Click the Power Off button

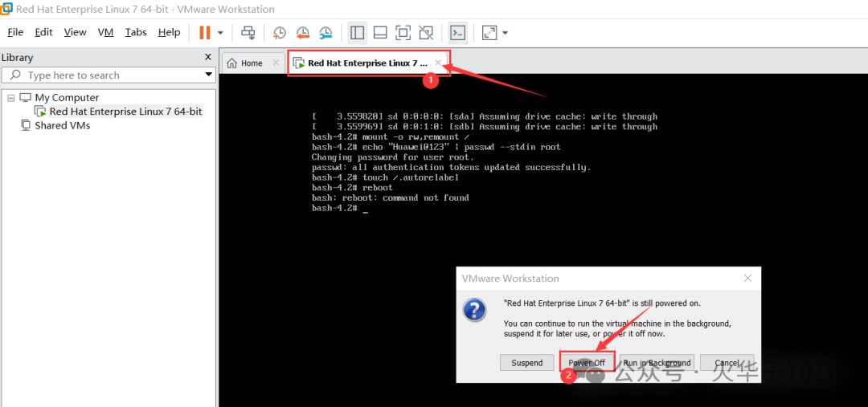tap(587, 363)
